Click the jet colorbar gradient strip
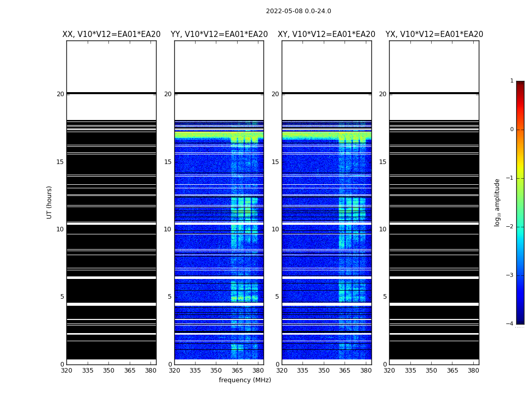Image resolution: width=532 pixels, height=405 pixels. point(520,202)
